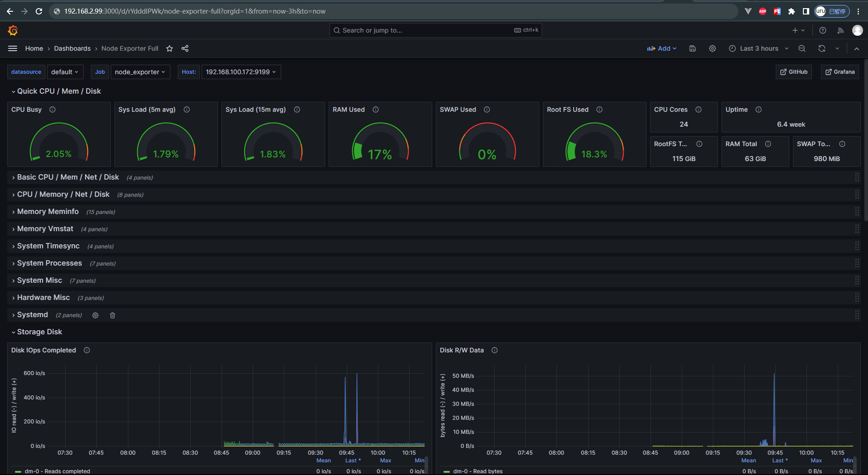Toggle the dm-0 Reads completed series

coord(57,471)
